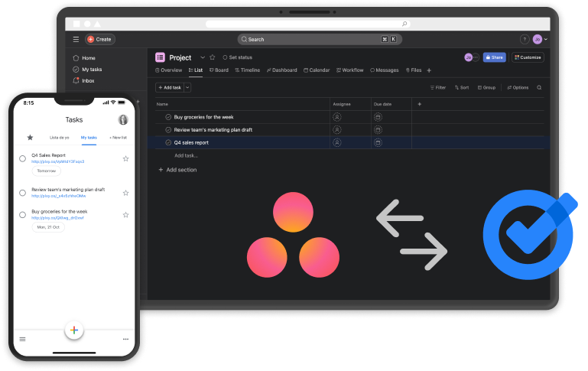Image resolution: width=588 pixels, height=371 pixels.
Task: Star Buy groceries for the week on phone
Action: coord(126,215)
